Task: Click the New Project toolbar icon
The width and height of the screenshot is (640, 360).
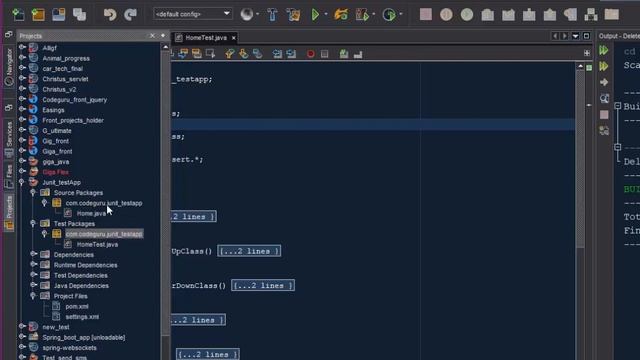Action: [x=38, y=15]
